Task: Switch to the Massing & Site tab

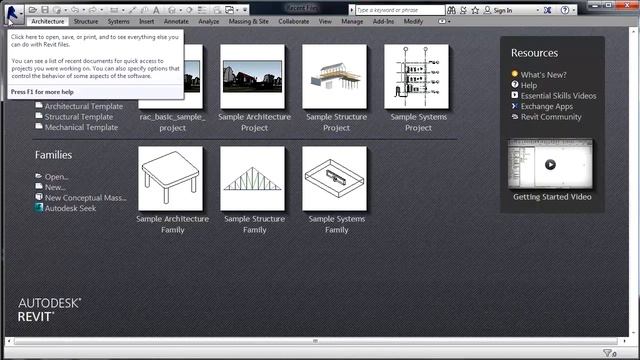Action: coord(249,21)
